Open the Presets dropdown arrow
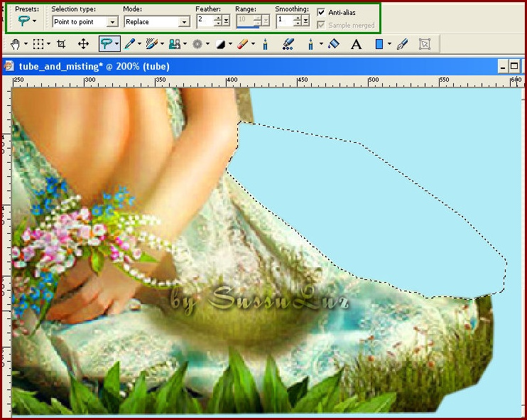Viewport: 527px width, 420px height. pyautogui.click(x=34, y=21)
